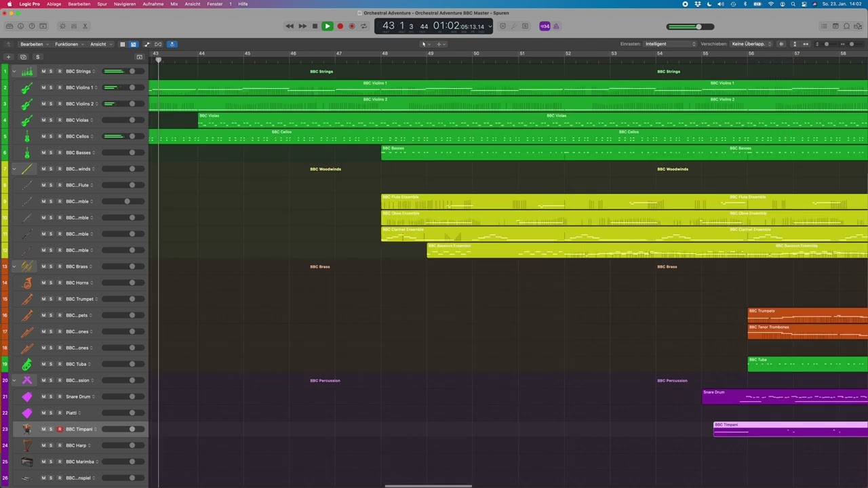Open the media Browser icon
868x488 pixels.
point(858,26)
